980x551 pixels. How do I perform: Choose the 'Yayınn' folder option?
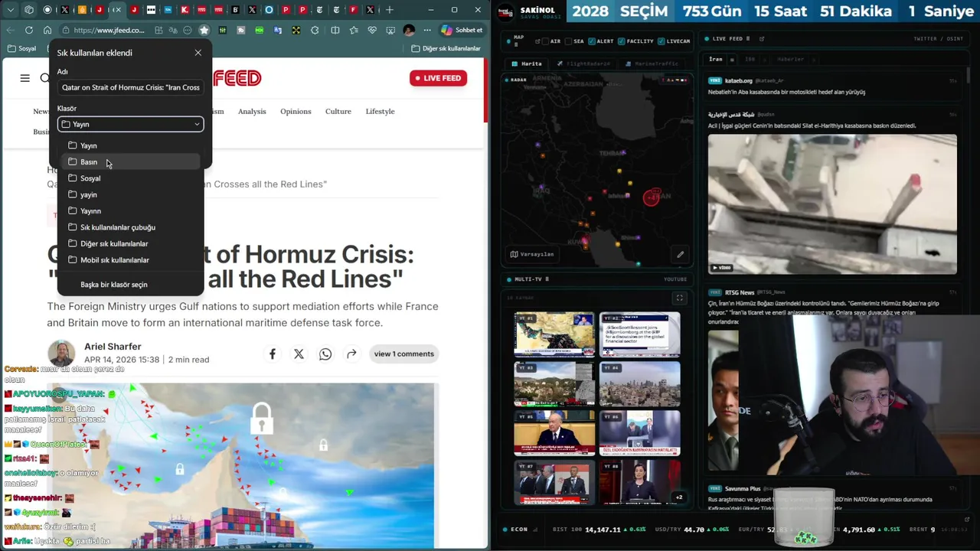130,210
